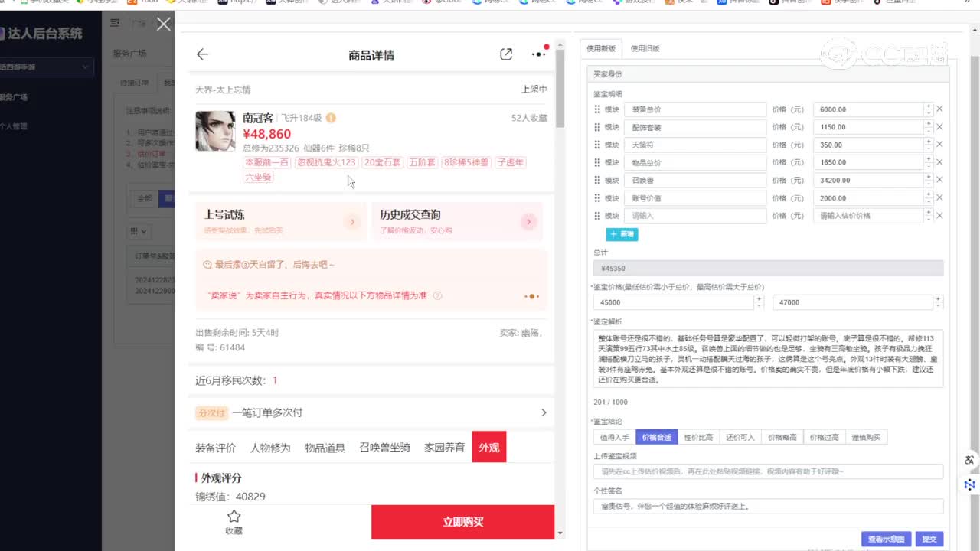Open the 装备评价 tab
The image size is (980, 551).
[x=215, y=448]
